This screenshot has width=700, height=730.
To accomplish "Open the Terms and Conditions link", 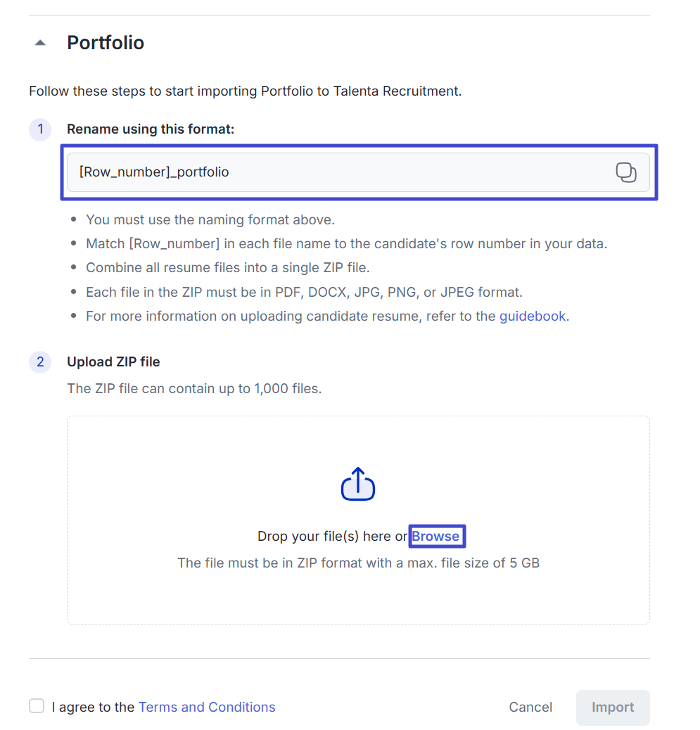I will (x=207, y=707).
